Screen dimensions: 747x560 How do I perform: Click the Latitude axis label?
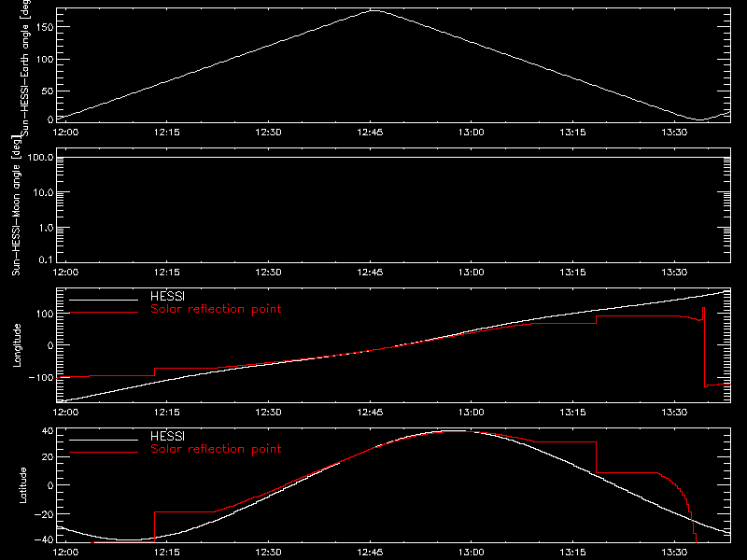click(22, 485)
